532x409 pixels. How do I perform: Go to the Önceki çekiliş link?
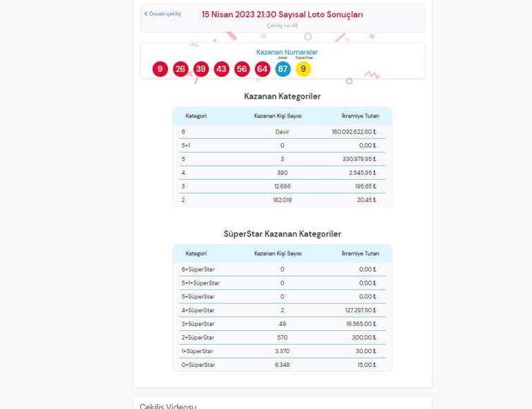162,14
